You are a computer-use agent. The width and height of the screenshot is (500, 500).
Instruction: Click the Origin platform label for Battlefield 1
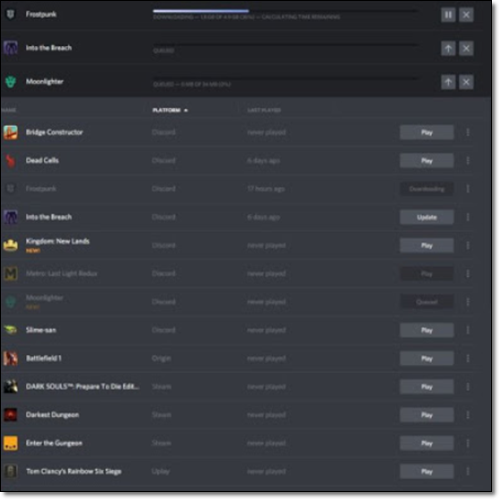coord(161,359)
